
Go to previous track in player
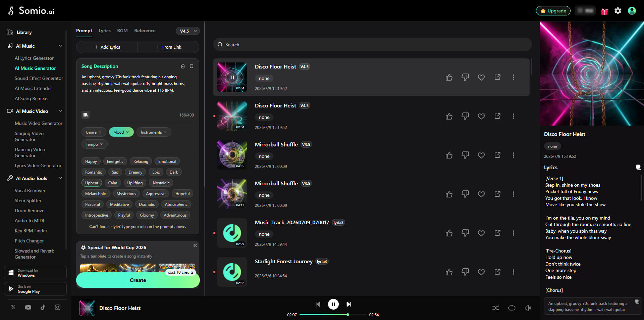tap(318, 304)
